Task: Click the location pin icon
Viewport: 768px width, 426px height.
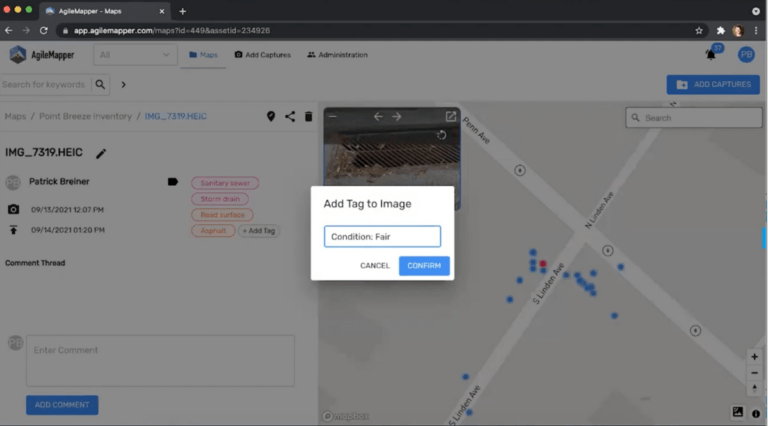Action: tap(271, 116)
